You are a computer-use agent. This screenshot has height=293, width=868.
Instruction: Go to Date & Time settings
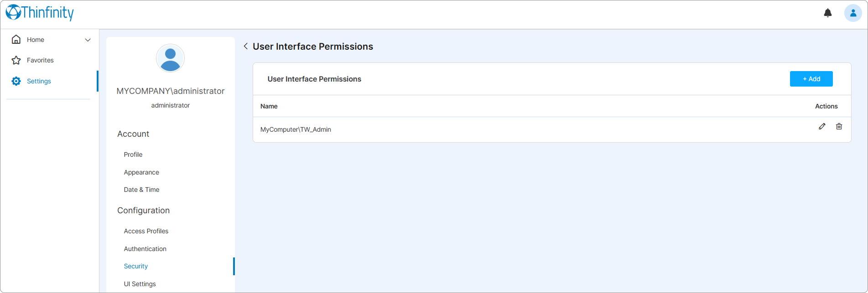tap(141, 190)
